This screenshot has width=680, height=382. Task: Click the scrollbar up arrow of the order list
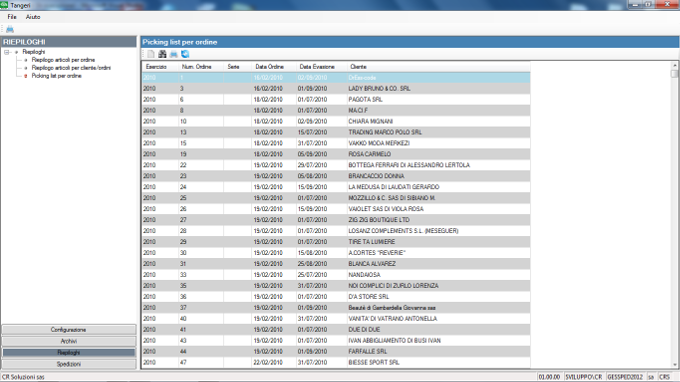coord(674,65)
